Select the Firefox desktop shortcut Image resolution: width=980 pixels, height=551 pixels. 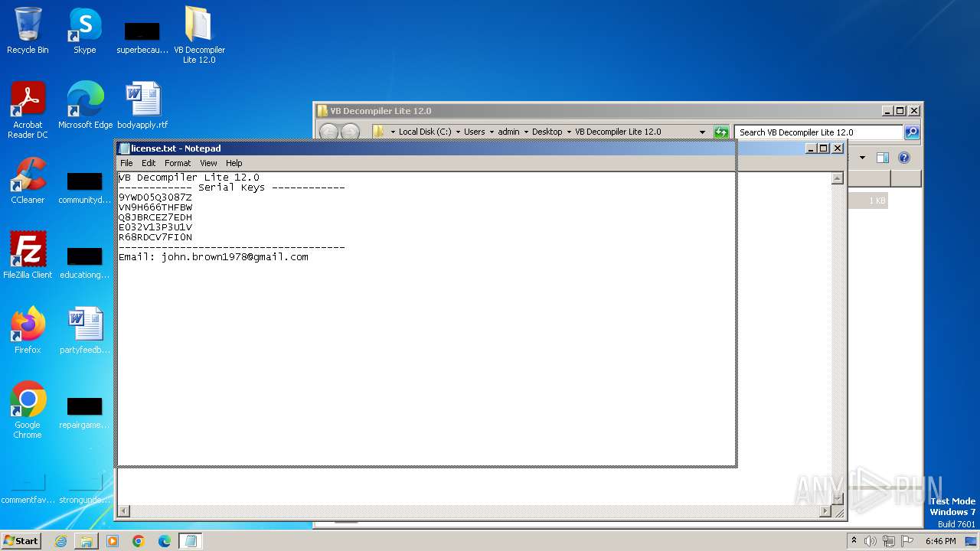point(28,330)
